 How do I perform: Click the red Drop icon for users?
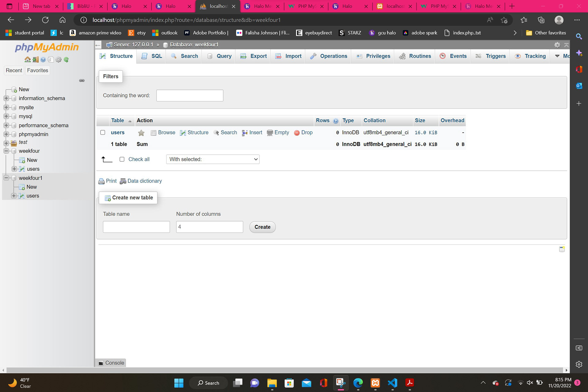pos(296,133)
